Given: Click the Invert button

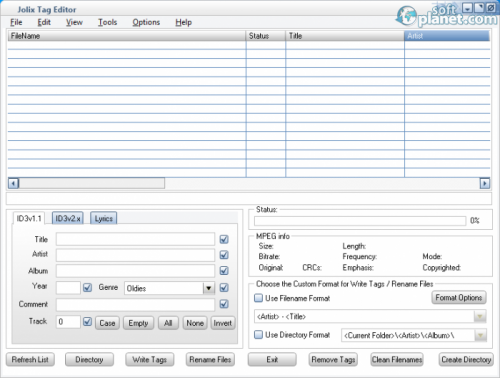Looking at the screenshot, I should click(223, 323).
